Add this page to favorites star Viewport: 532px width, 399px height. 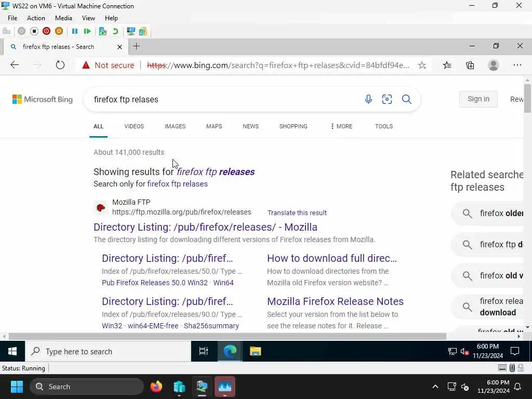point(422,65)
